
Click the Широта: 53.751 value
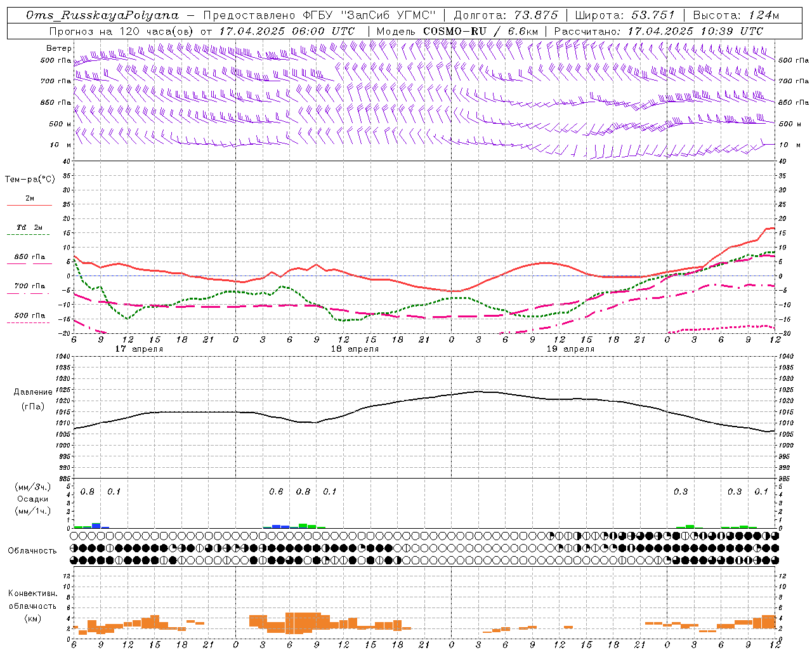pyautogui.click(x=625, y=15)
